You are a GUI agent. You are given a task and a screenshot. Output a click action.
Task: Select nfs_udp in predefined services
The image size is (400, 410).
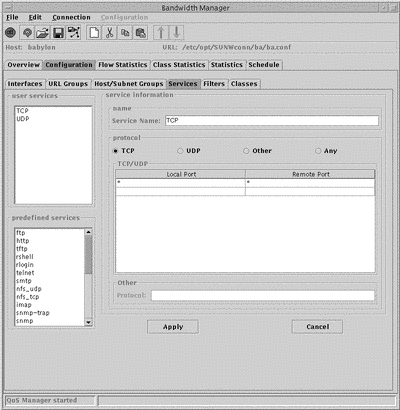tap(50, 289)
